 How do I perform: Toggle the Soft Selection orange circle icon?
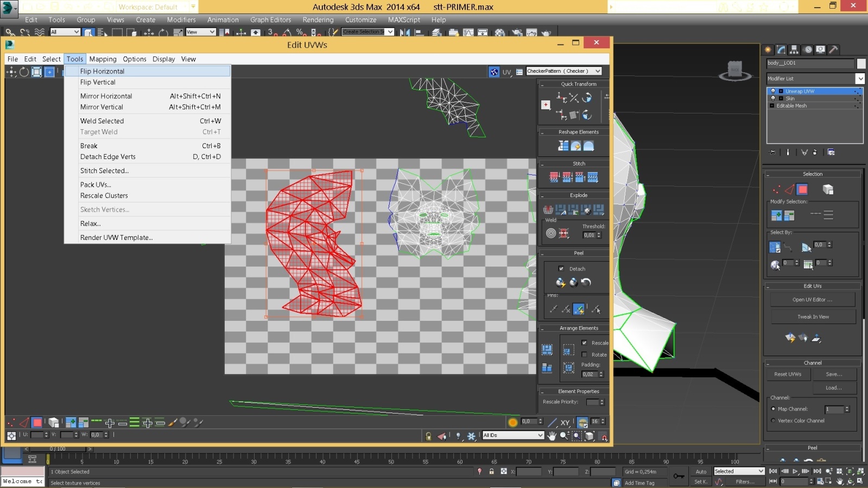tap(512, 422)
